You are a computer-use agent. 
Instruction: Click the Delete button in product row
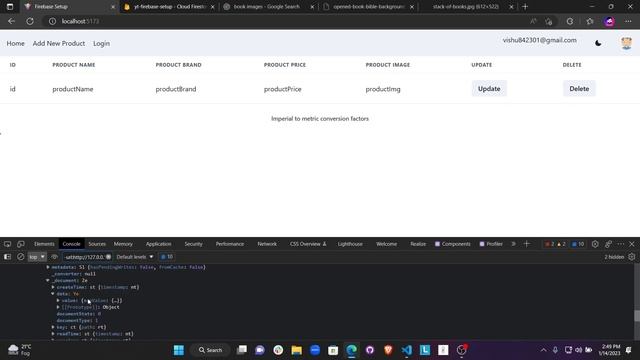[579, 89]
